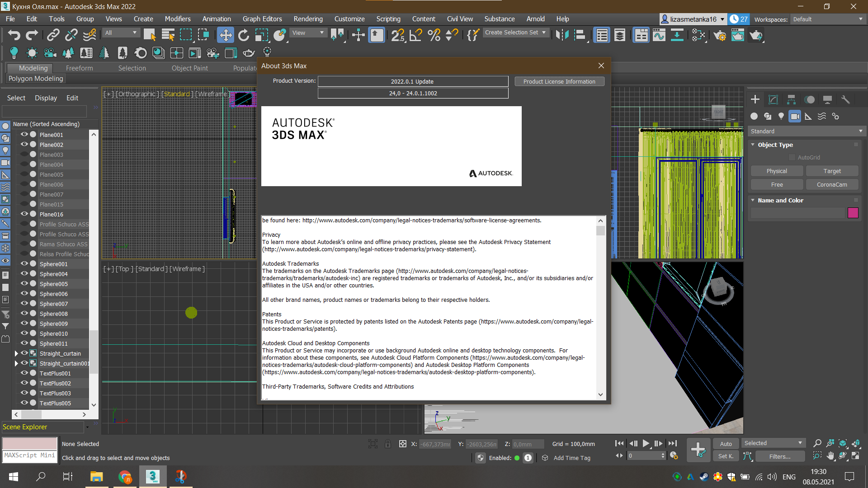Click the Select by Name icon
The image size is (868, 488).
point(168,35)
